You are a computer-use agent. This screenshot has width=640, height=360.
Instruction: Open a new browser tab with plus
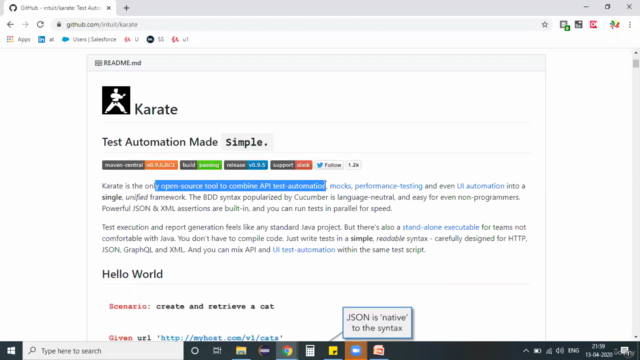coord(126,8)
